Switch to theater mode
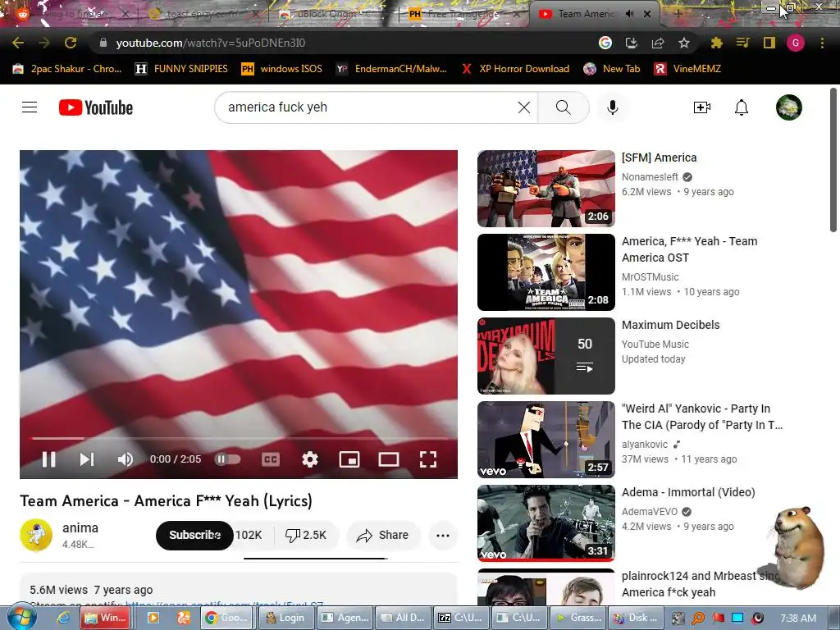This screenshot has width=840, height=630. [x=388, y=459]
